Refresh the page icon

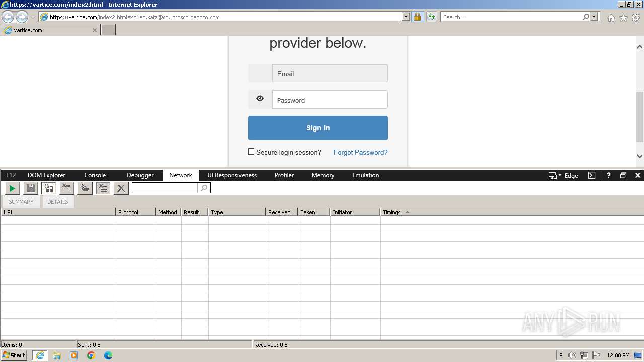point(432,17)
